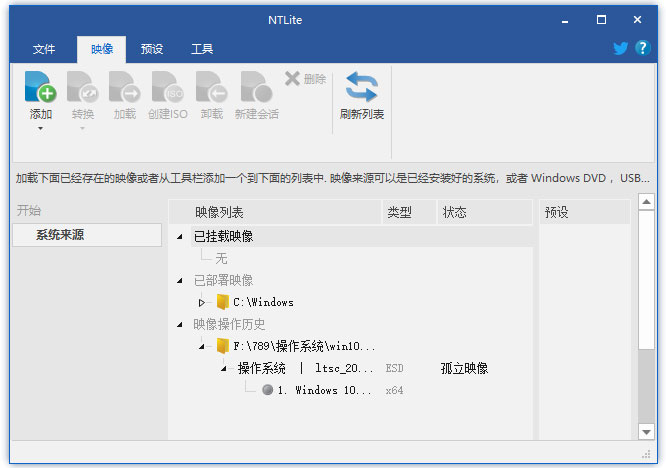Click the ESD type cell

pyautogui.click(x=394, y=368)
